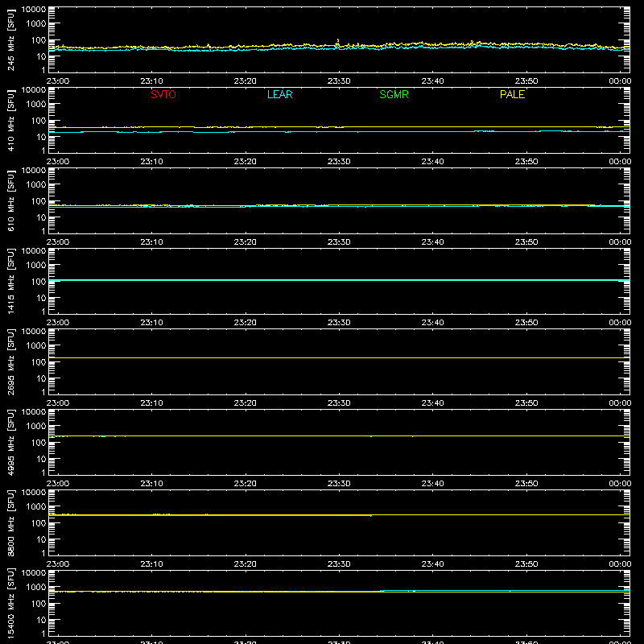Click 23:10 tick below 410 MHz panel
The image size is (644, 644).
pyautogui.click(x=151, y=162)
